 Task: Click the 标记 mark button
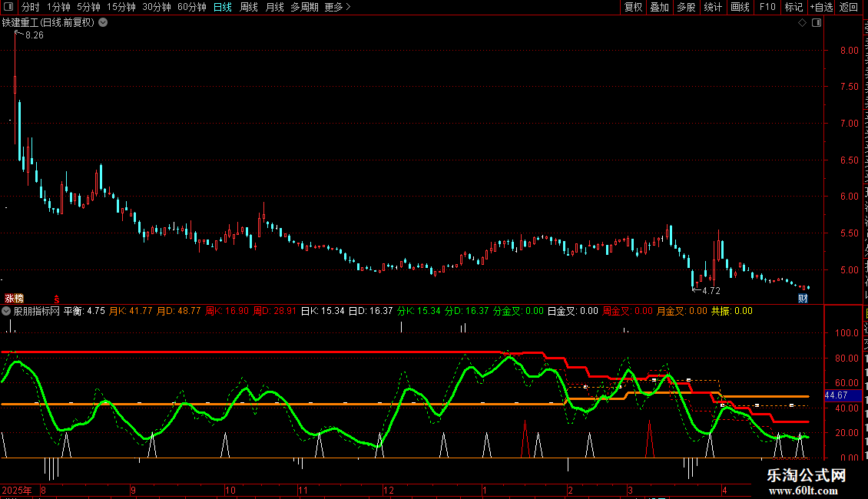click(x=793, y=7)
